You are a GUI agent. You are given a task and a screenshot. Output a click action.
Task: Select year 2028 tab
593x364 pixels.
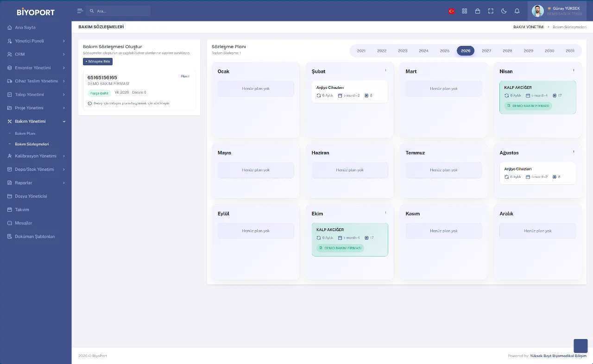click(507, 51)
